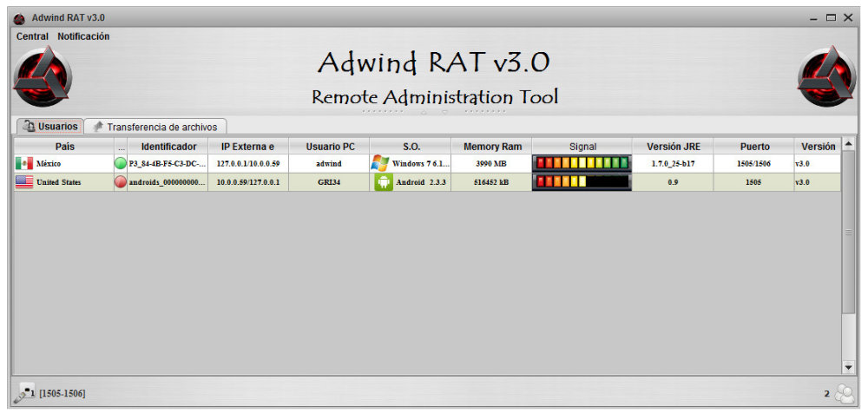Click the Memory Ram column header
868x420 pixels.
point(492,147)
